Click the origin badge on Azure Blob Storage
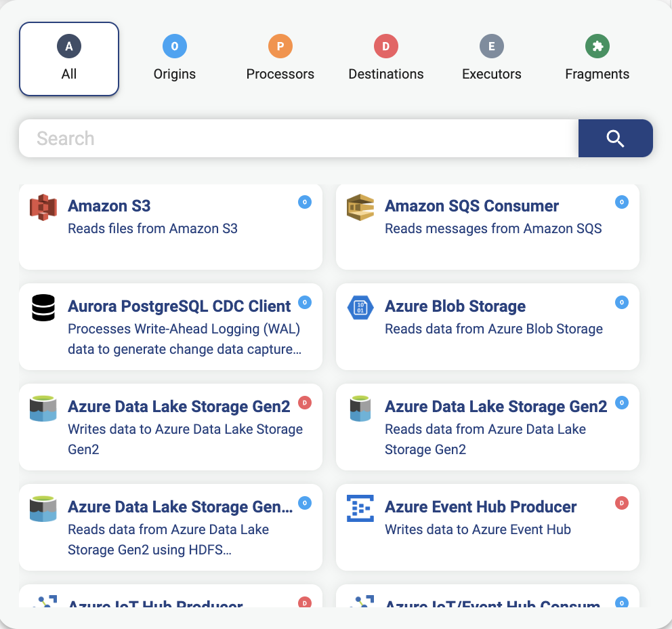This screenshot has height=629, width=672. 622,302
